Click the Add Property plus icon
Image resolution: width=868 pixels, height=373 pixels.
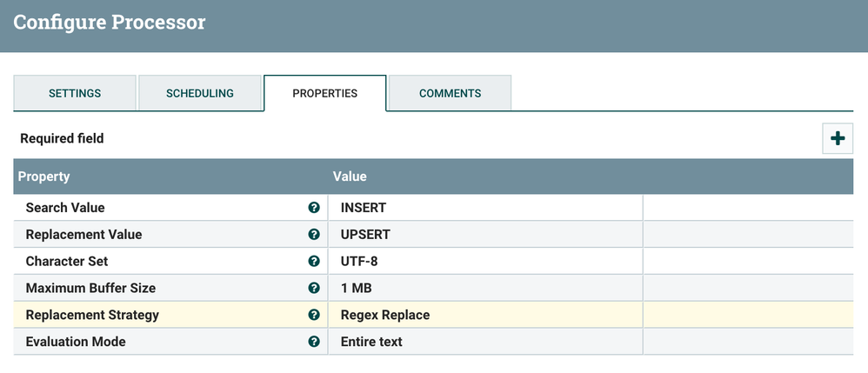[x=838, y=138]
